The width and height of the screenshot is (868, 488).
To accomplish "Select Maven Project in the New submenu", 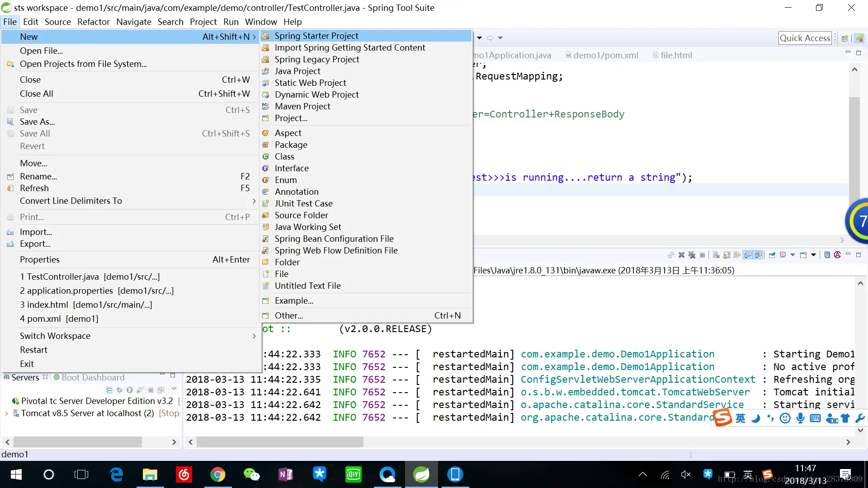I will coord(302,106).
